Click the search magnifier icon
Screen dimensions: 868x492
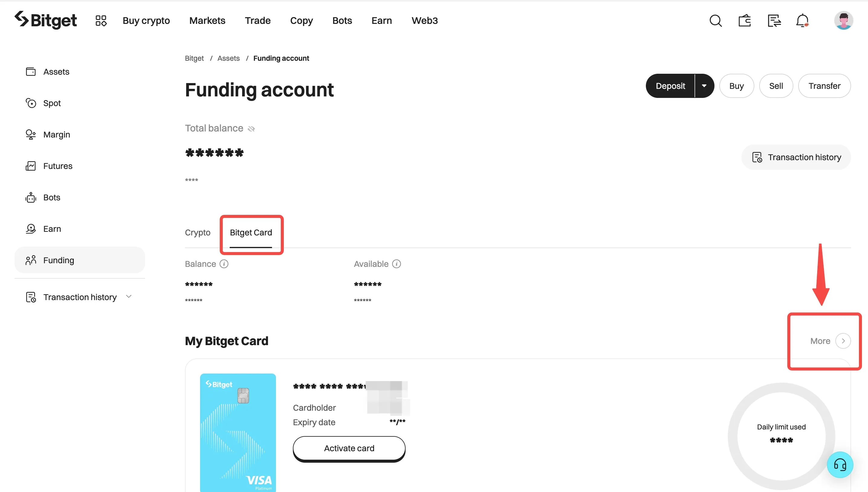click(715, 21)
